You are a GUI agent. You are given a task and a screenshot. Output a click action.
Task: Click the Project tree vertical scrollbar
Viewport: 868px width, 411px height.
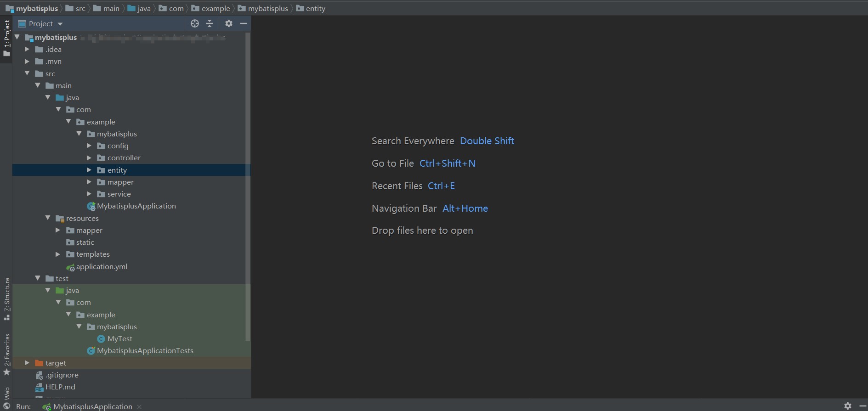[248, 186]
